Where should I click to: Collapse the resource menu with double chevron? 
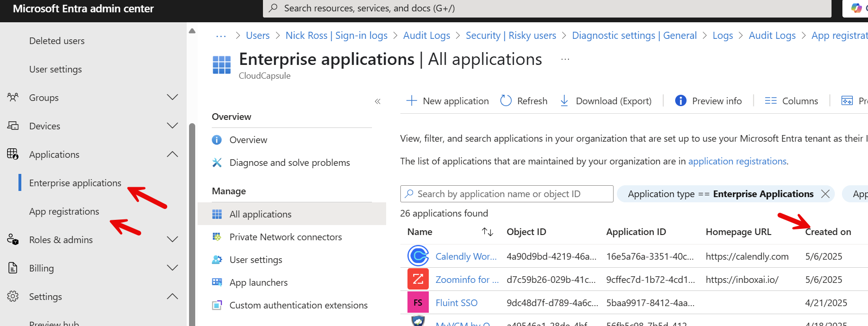click(x=378, y=101)
